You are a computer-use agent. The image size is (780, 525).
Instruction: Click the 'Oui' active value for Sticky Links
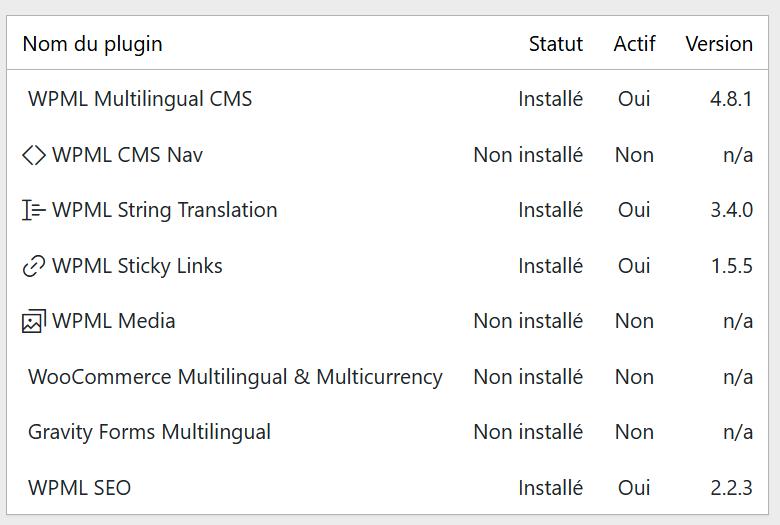[634, 266]
